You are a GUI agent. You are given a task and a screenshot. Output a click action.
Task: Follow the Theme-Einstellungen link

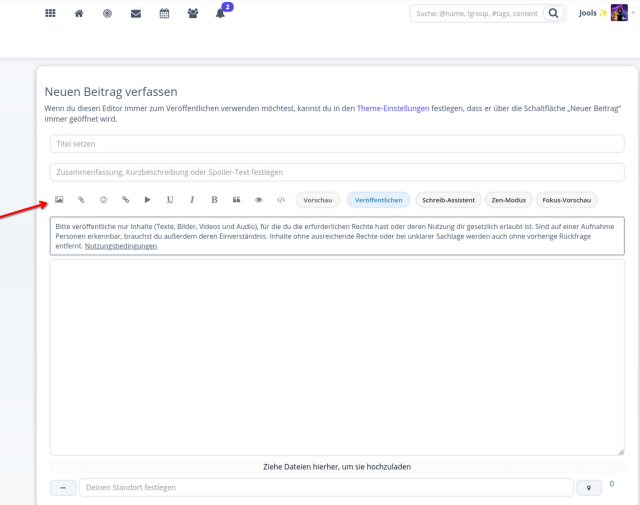pos(393,108)
